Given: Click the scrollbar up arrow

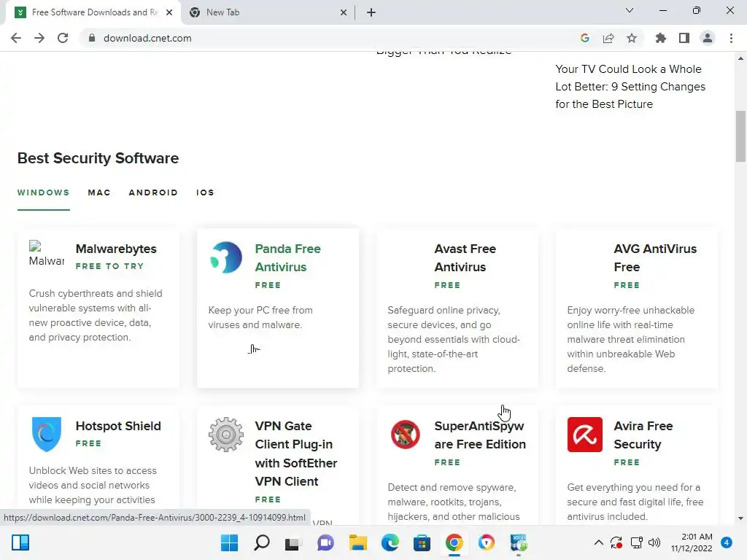Looking at the screenshot, I should coord(740,58).
